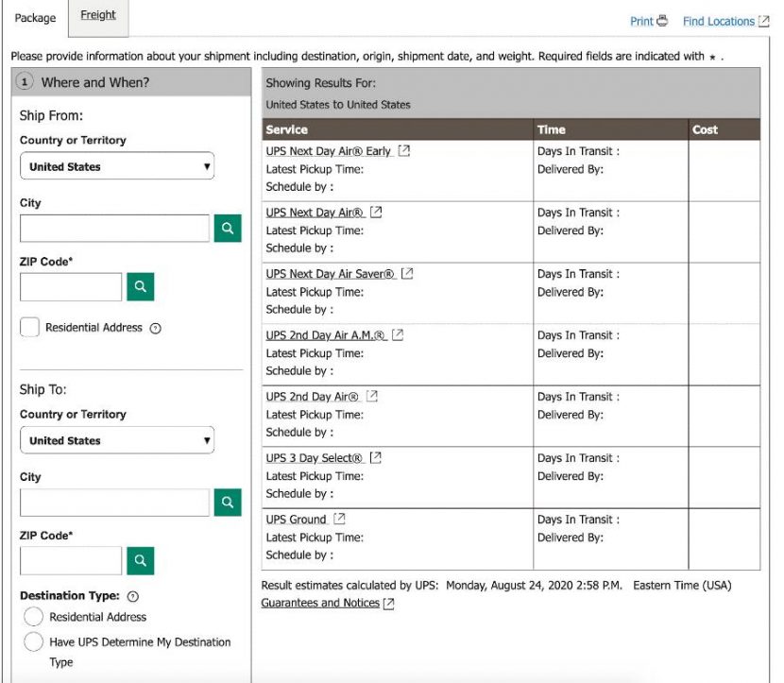Open the Guarantees and Notices link
The height and width of the screenshot is (683, 784).
[319, 603]
